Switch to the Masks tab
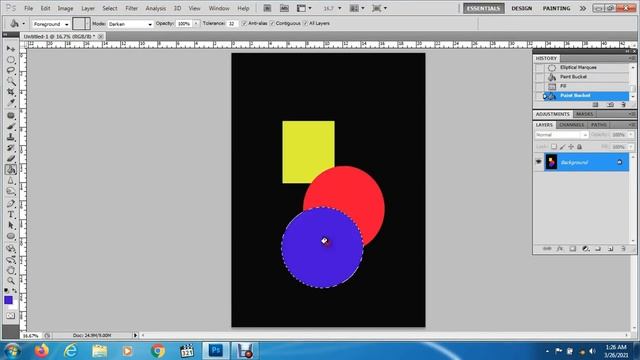The image size is (640, 360). [584, 114]
